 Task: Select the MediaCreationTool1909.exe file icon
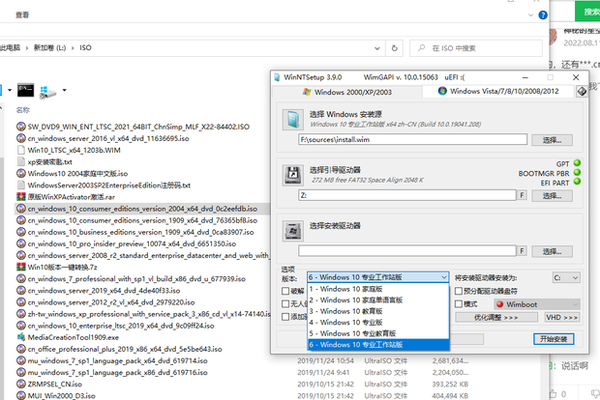(x=21, y=337)
